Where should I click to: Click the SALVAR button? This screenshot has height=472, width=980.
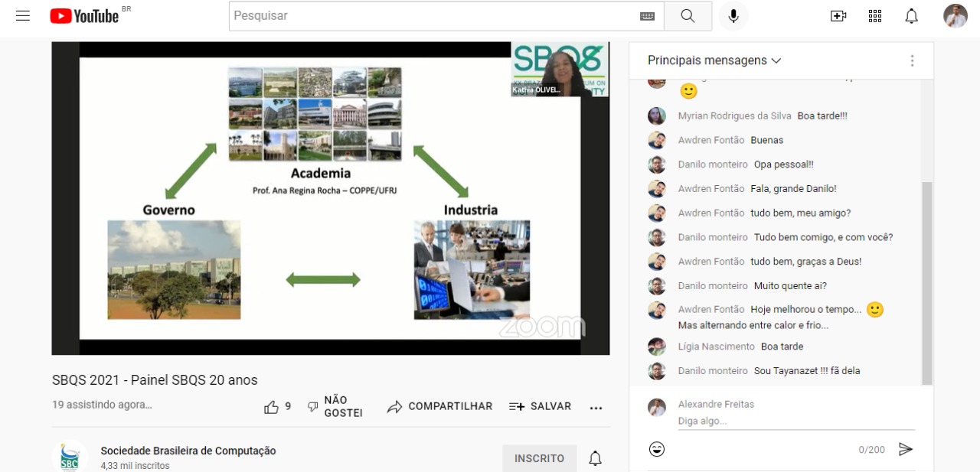tap(540, 407)
